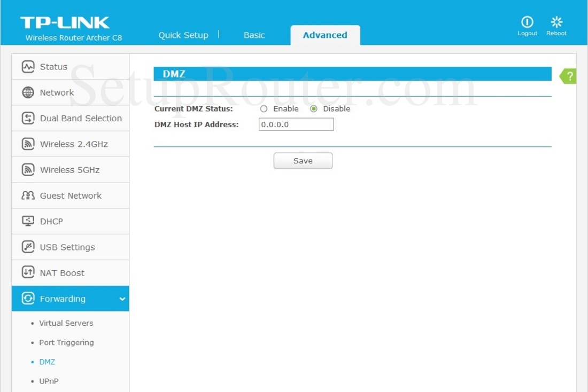Select the NAT Boost icon
The image size is (588, 392).
tap(29, 272)
